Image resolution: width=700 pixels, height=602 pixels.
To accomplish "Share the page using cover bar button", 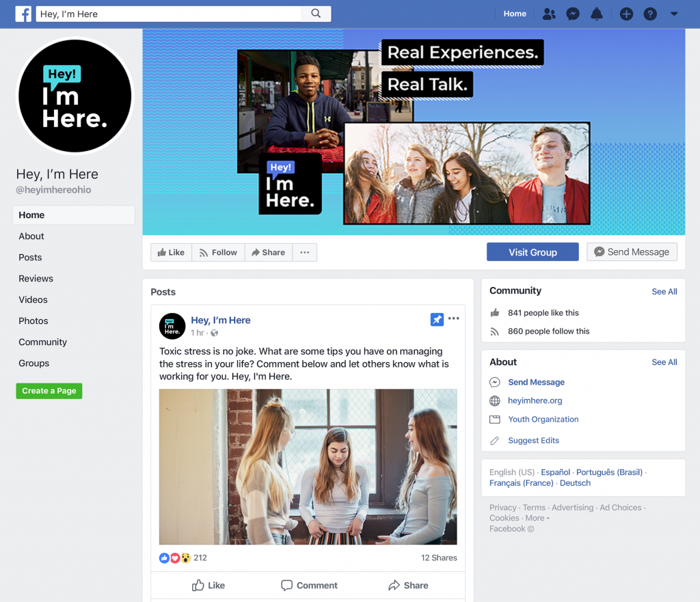I will [268, 253].
